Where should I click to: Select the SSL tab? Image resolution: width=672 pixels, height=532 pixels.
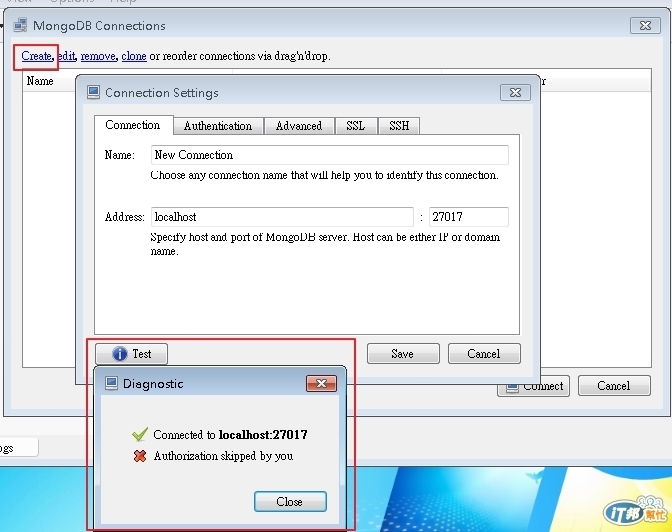click(x=356, y=126)
